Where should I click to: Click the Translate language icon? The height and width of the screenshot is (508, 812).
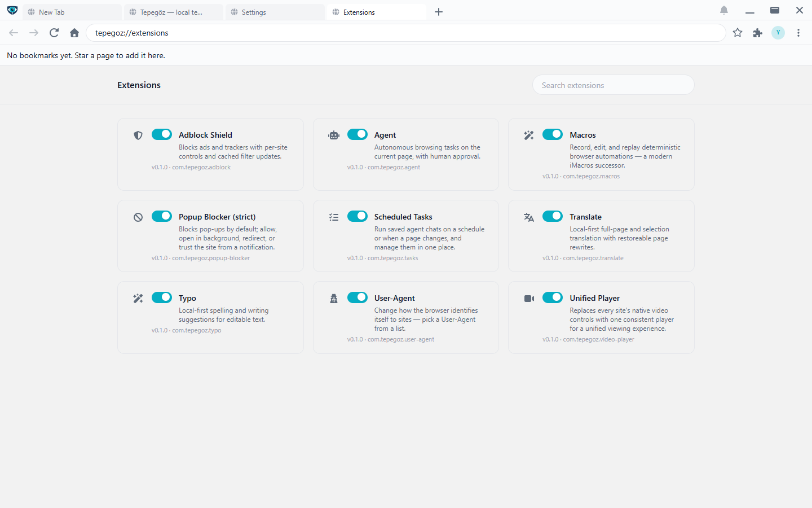coord(529,217)
